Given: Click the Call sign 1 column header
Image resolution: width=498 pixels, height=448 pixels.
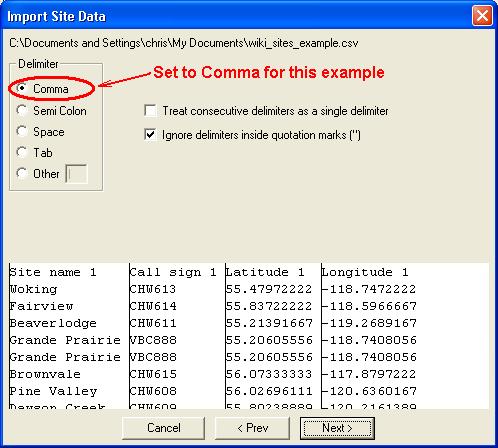Looking at the screenshot, I should [173, 272].
